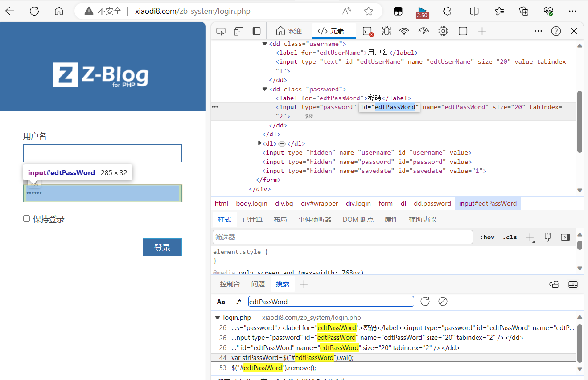Toggle match case Aa in search

(x=221, y=302)
